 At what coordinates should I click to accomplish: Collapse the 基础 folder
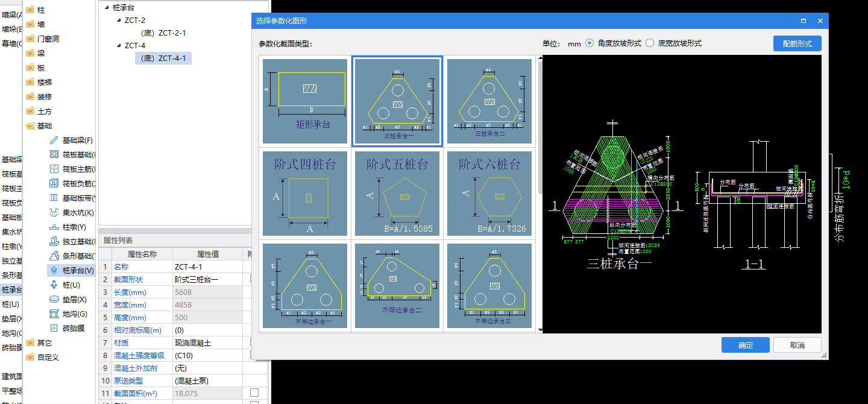pos(30,126)
